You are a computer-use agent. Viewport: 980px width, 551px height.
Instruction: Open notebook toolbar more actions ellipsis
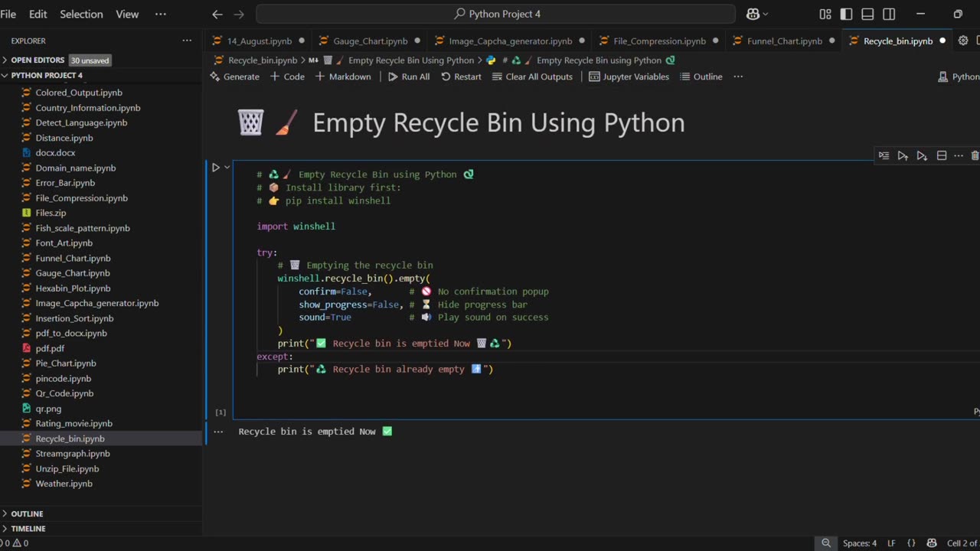738,77
